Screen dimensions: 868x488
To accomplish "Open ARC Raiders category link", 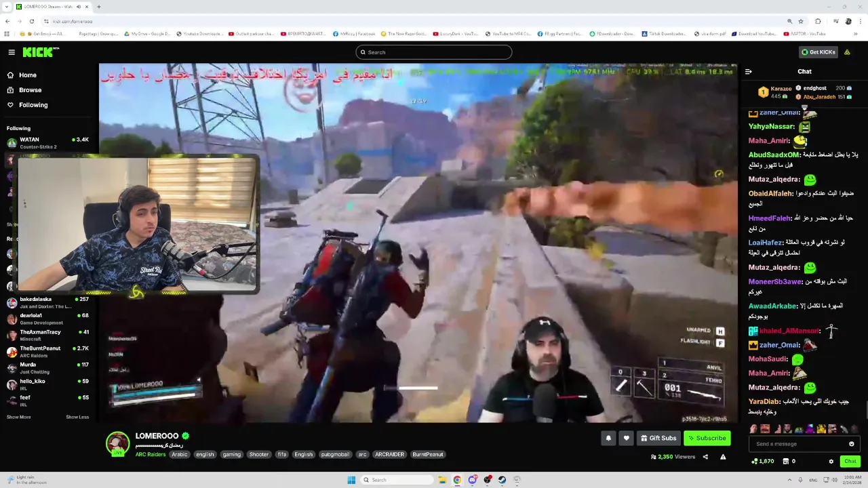I will point(150,454).
